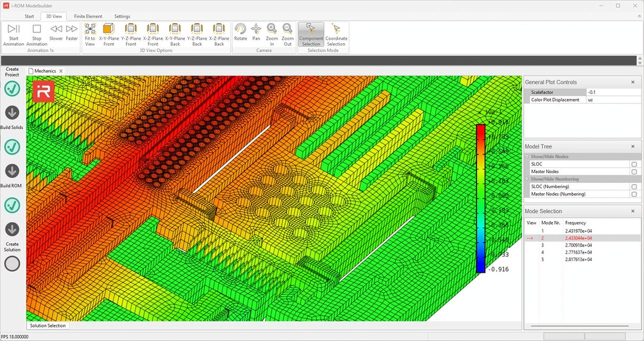This screenshot has height=341, width=644.
Task: Collapse the Show/Hide Nodes group
Action: (x=527, y=157)
